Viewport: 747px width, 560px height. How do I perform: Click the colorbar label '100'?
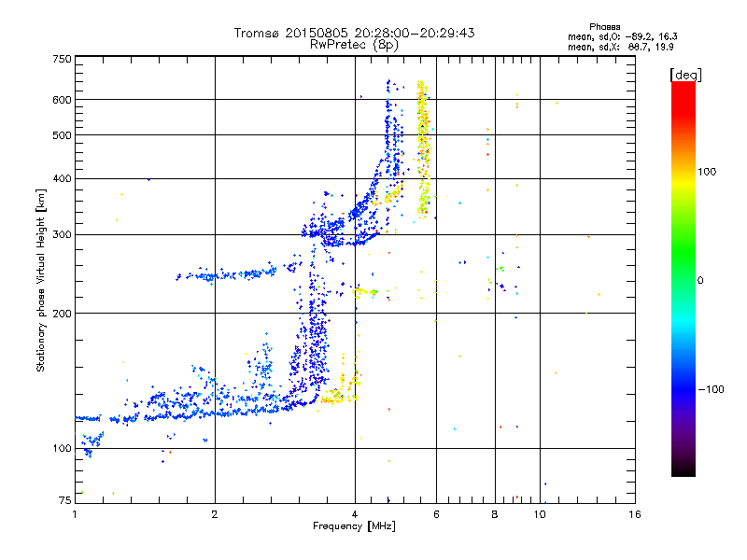coord(707,172)
